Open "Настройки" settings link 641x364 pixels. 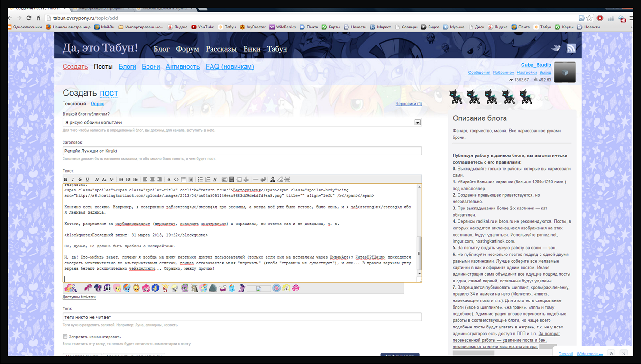pos(527,73)
